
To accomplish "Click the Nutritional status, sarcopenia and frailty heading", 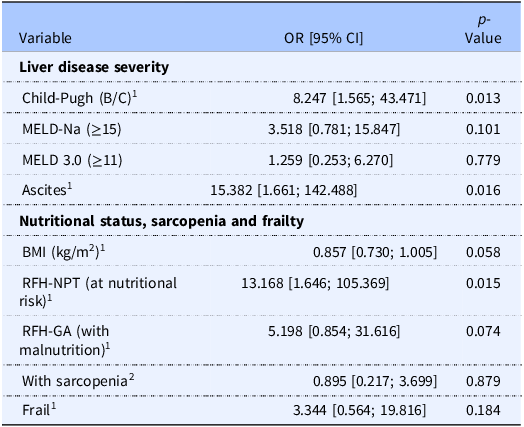I will click(161, 221).
